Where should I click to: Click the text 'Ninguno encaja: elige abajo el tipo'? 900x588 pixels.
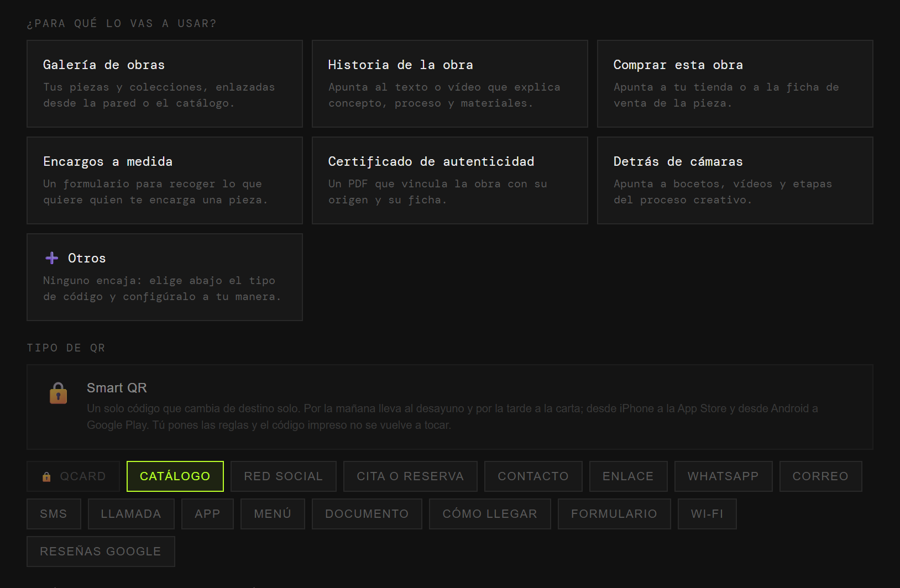point(159,281)
